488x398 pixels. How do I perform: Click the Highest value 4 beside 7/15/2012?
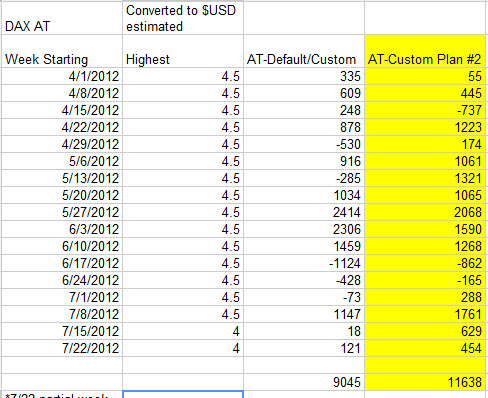(183, 331)
